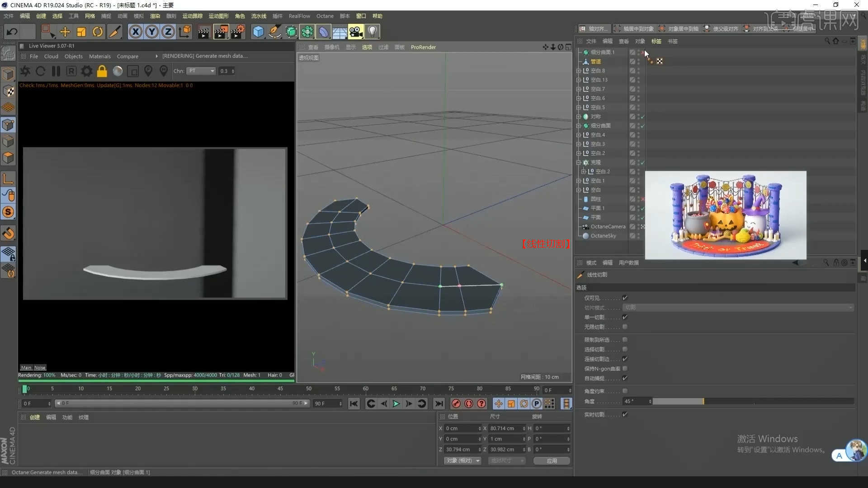
Task: Switch to Noise tab in Live Viewer
Action: (x=40, y=367)
